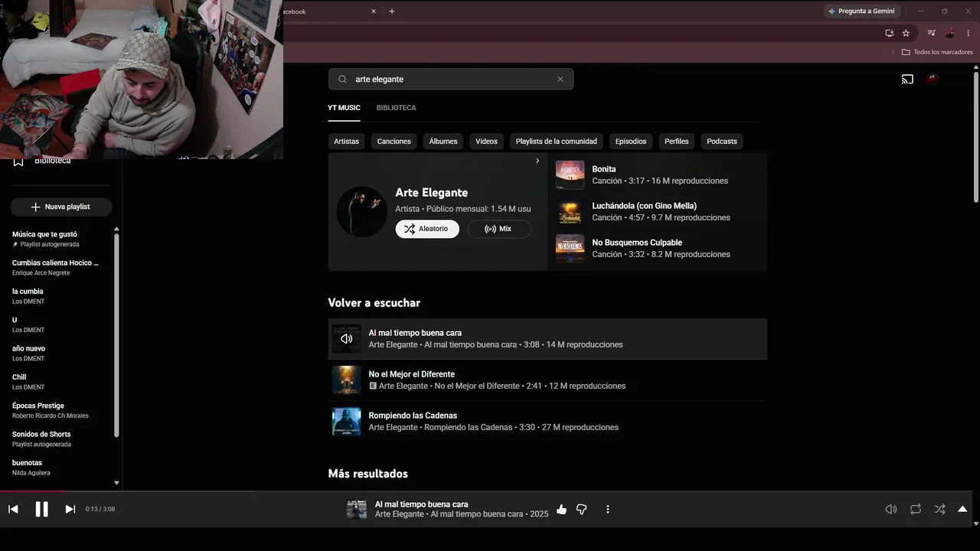Screen dimensions: 980x551
Task: Filter results by Perfiles
Action: 677,142
